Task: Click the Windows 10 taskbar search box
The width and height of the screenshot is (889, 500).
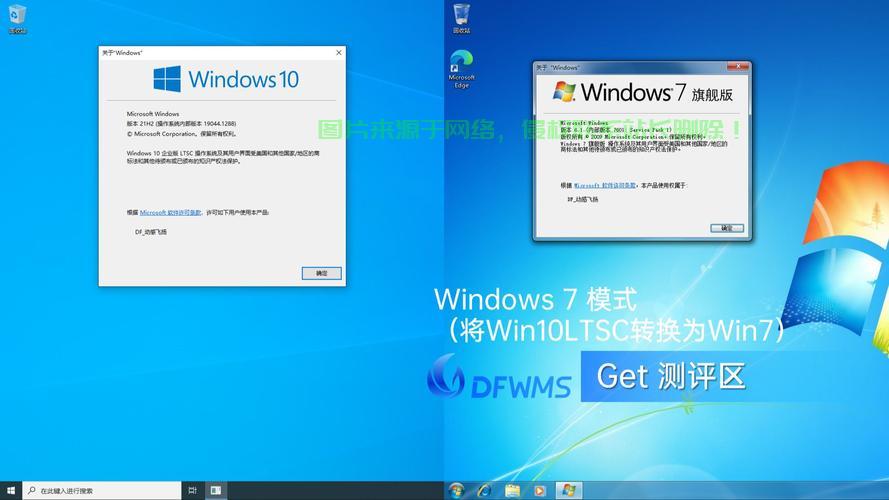Action: tap(101, 490)
